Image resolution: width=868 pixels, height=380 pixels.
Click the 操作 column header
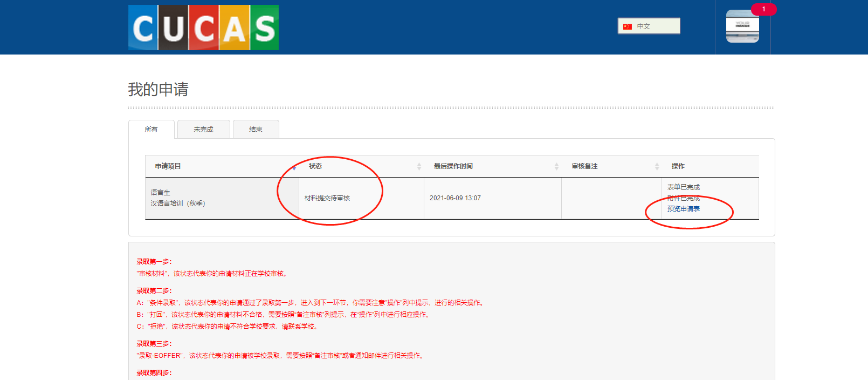678,166
